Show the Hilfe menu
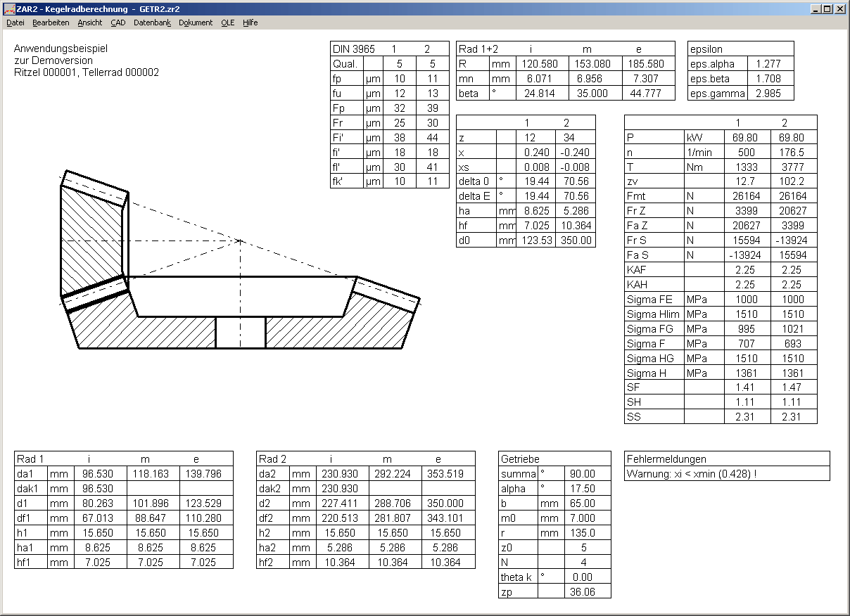The width and height of the screenshot is (850, 616). coord(250,23)
